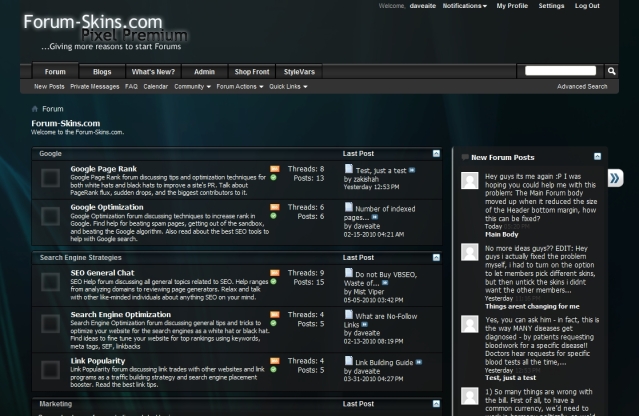Open the Calendar link
Viewport: 639px width, 416px height.
[156, 86]
